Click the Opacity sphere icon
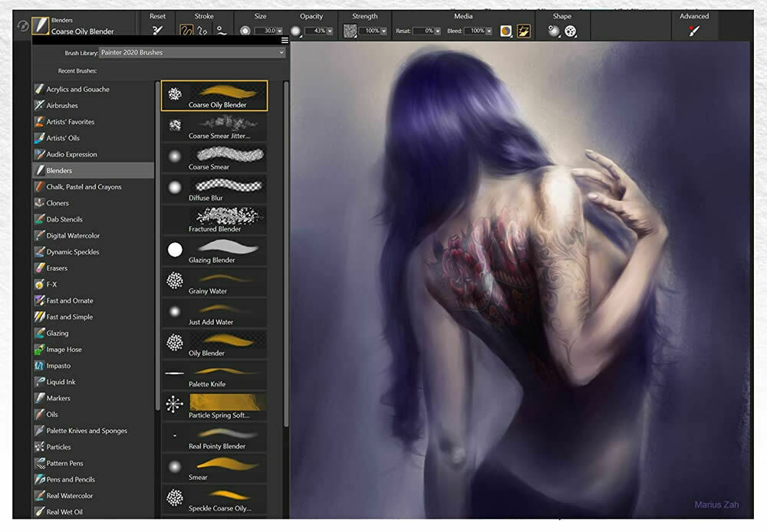This screenshot has width=767, height=532. pyautogui.click(x=295, y=31)
